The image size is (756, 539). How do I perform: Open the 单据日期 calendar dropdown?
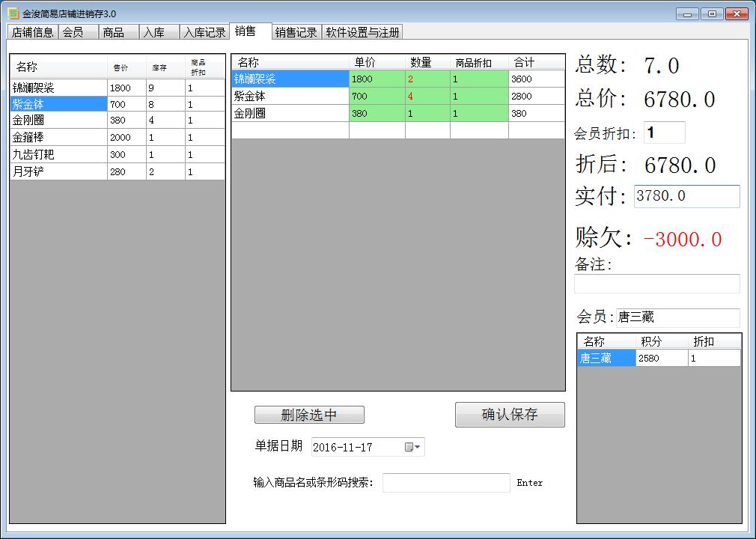pos(412,447)
